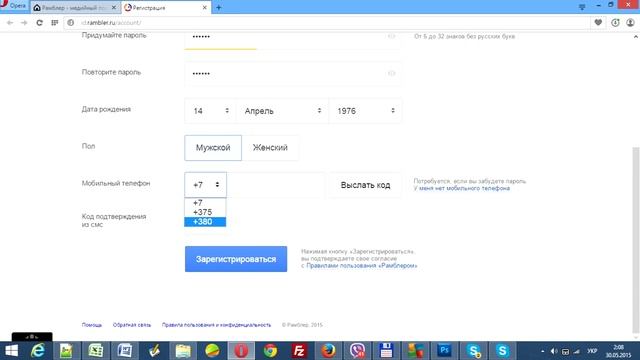The width and height of the screenshot is (640, 360).
Task: Open Google Chrome from the taskbar
Action: pyautogui.click(x=270, y=351)
